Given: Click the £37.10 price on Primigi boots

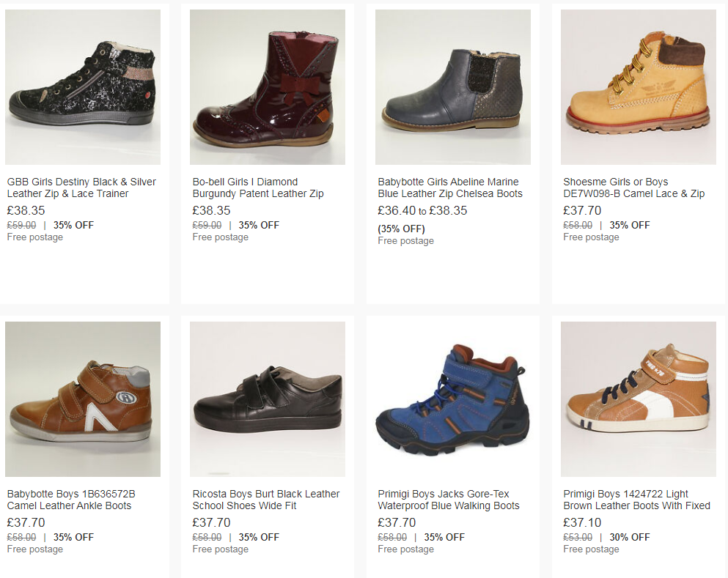Looking at the screenshot, I should coord(582,523).
